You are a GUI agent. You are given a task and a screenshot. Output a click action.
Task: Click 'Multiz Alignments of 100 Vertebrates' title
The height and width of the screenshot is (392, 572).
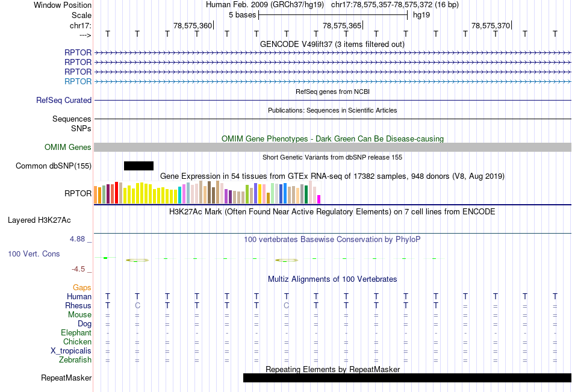[x=332, y=279]
